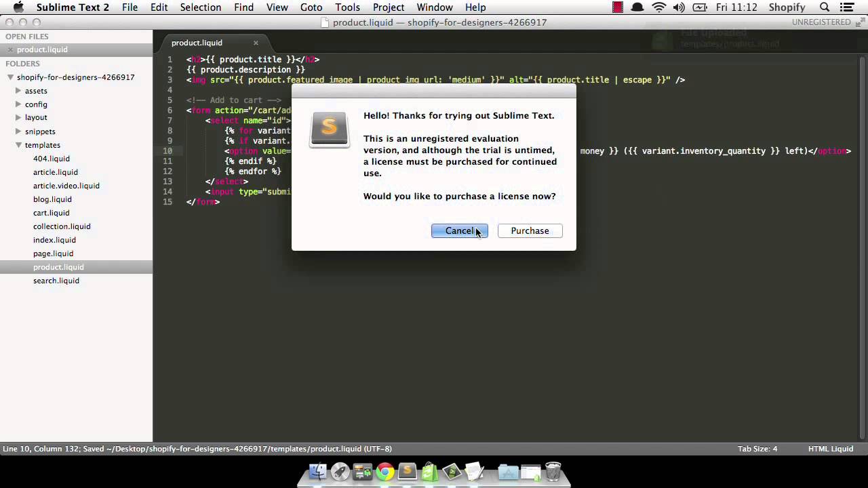Launch Launchpad rocket in the Dock
This screenshot has width=868, height=488.
tap(340, 471)
